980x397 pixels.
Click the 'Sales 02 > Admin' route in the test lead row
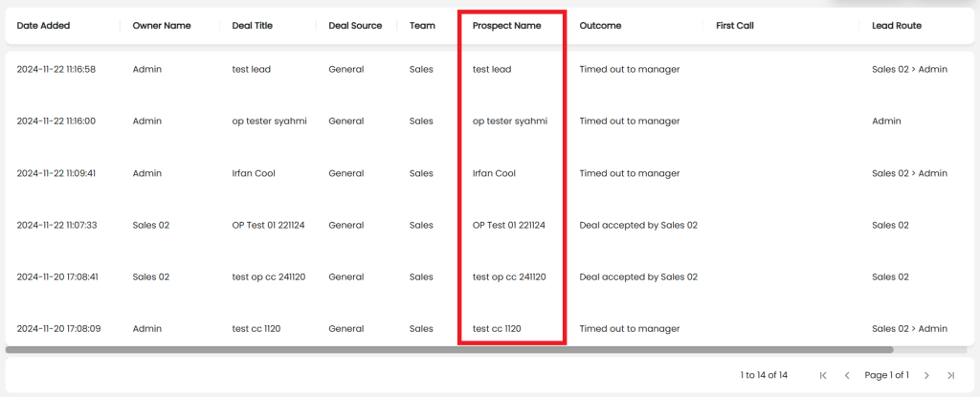tap(909, 69)
